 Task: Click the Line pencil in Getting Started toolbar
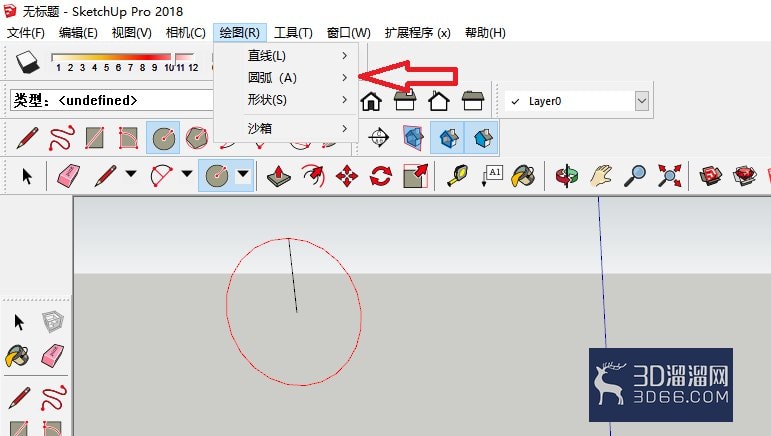tap(105, 175)
